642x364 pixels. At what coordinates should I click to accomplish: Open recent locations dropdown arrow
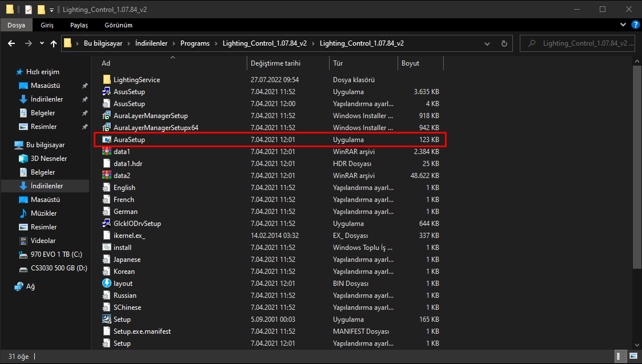coord(42,43)
